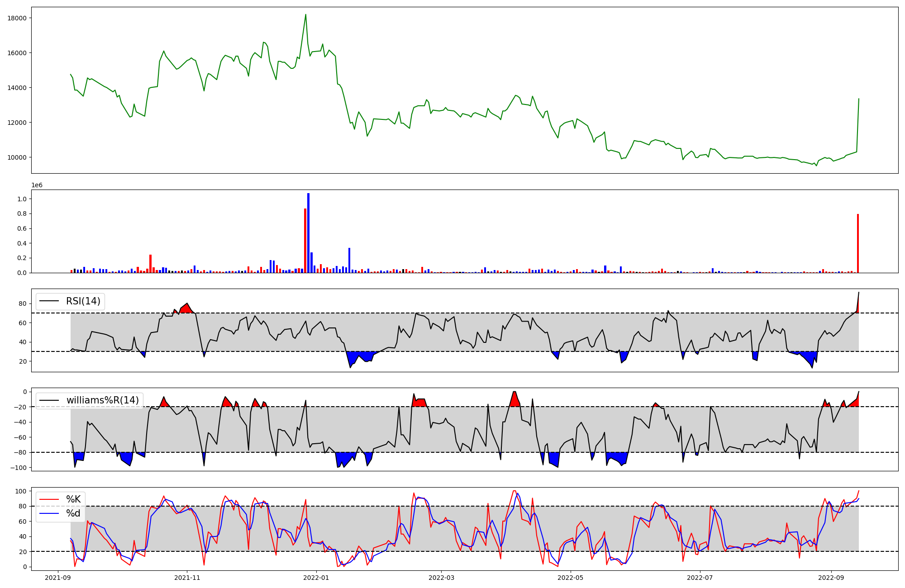This screenshot has height=588, width=905.
Task: Click the 18000 price axis tick label
Action: (x=17, y=18)
